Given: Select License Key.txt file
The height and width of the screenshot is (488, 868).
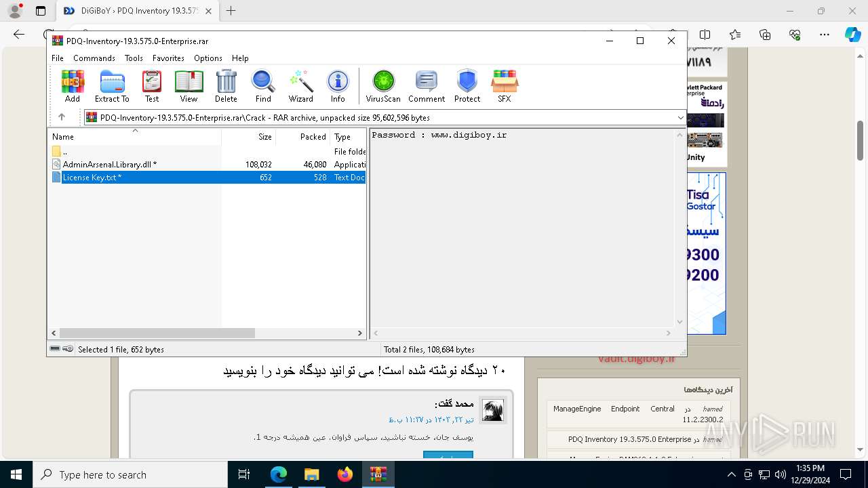Looking at the screenshot, I should click(x=208, y=178).
